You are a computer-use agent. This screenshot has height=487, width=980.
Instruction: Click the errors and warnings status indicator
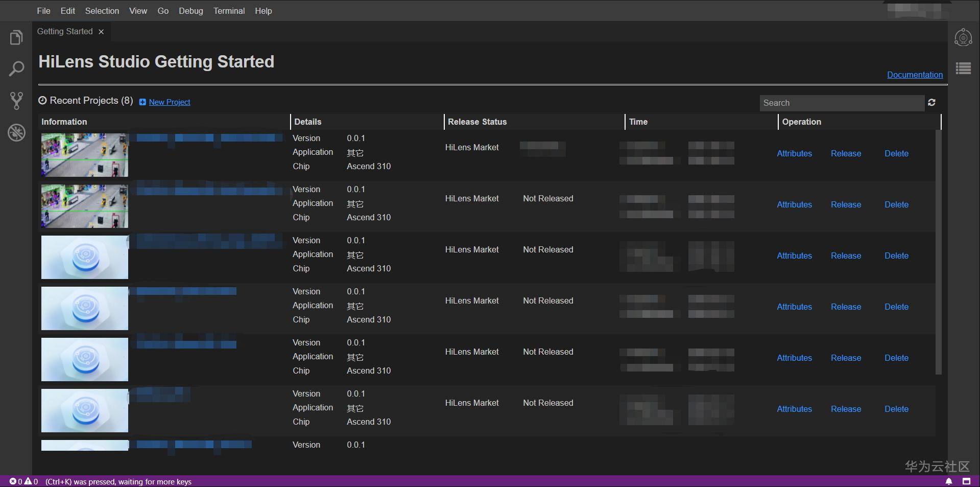pos(23,481)
